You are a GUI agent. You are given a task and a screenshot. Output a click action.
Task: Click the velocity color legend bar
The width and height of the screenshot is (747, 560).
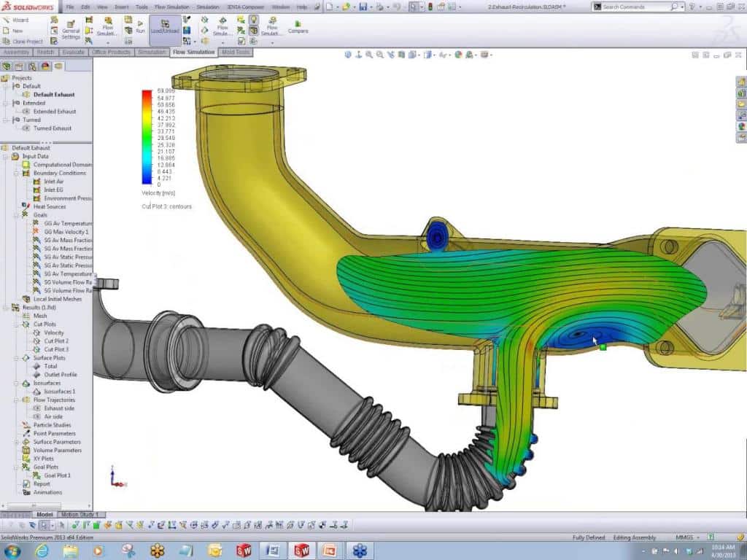click(147, 137)
